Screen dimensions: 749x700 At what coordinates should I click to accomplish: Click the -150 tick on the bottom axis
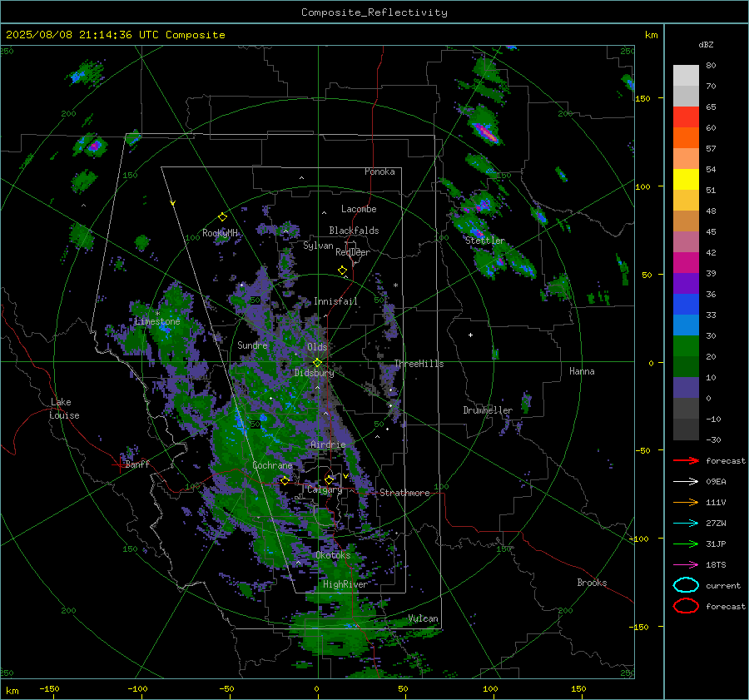tap(49, 689)
